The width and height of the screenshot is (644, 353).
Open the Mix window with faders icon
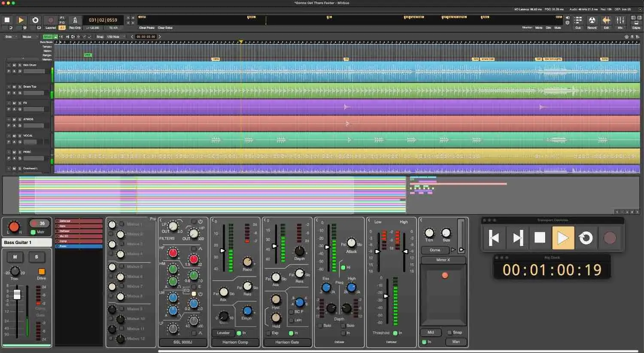[620, 20]
